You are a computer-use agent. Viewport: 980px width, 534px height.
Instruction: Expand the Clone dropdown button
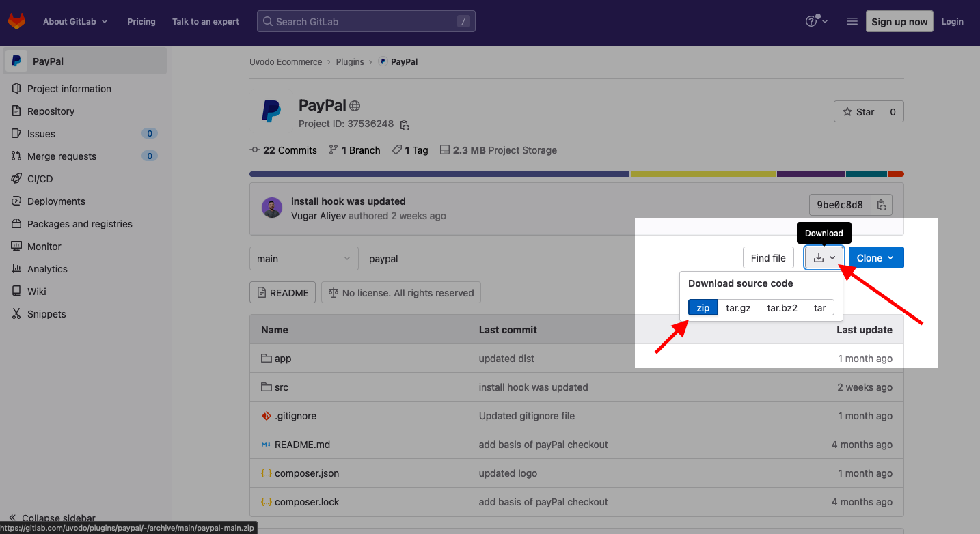[876, 258]
